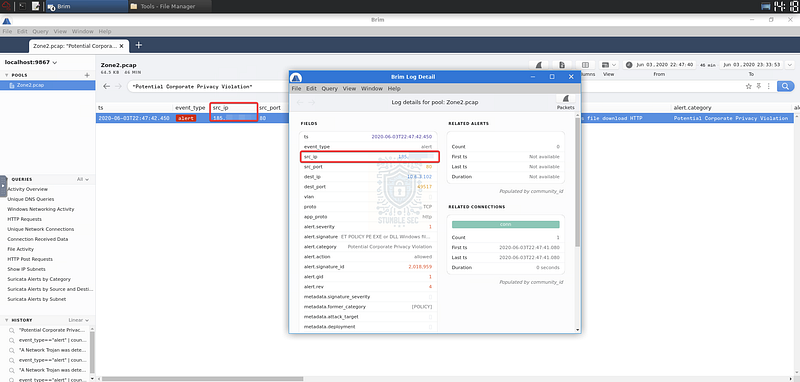Image resolution: width=800 pixels, height=382 pixels.
Task: Go back with the left arrow beside the search bar
Action: (106, 86)
